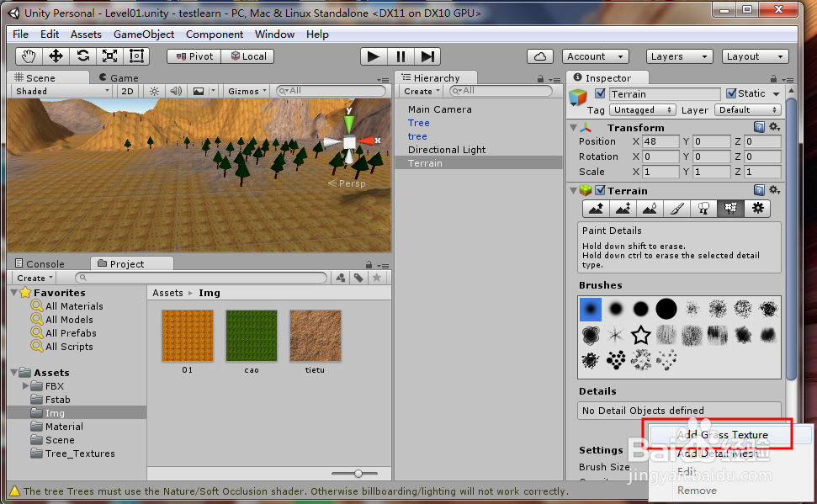Open Terrain component gear menu
The image size is (817, 504).
click(x=774, y=190)
